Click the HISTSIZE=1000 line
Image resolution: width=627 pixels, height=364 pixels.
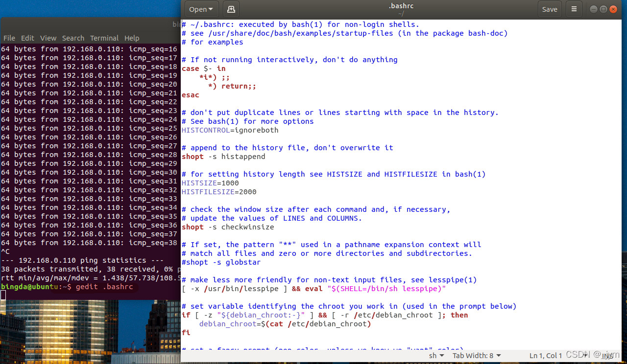210,183
